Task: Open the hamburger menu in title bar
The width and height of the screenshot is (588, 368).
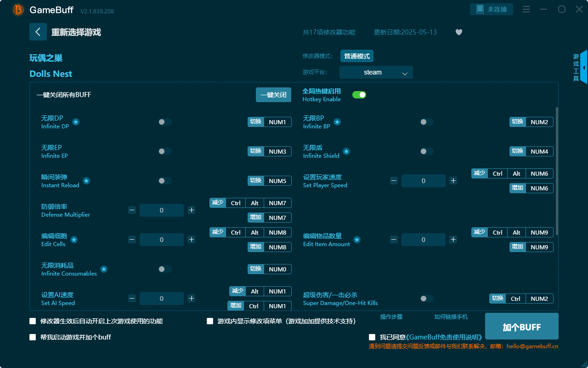Action: 526,9
